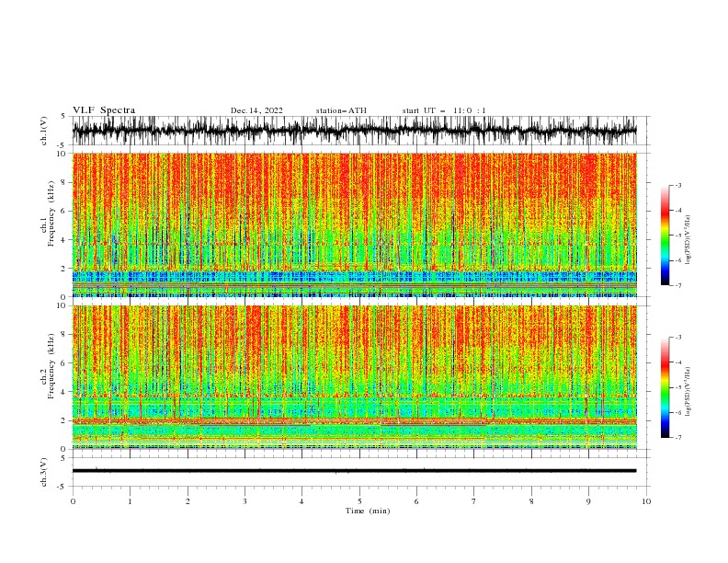Click the "start UT = 11:0 :1" text
The height and width of the screenshot is (563, 728).
(444, 110)
